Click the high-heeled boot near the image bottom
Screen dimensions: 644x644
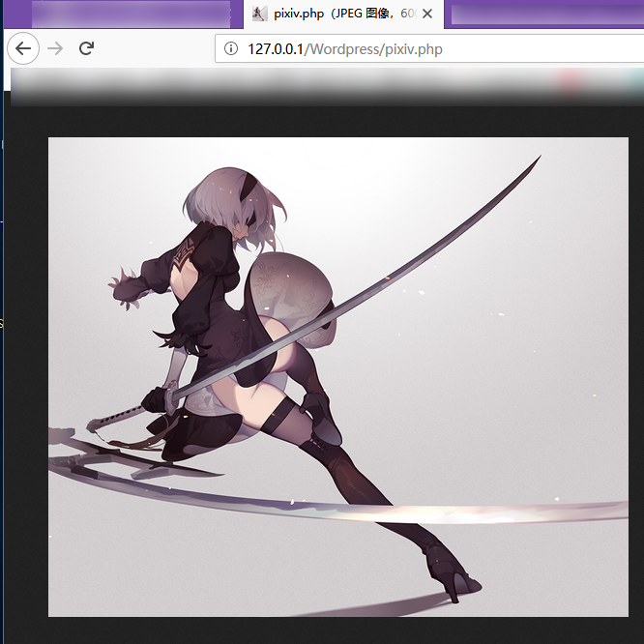454,580
